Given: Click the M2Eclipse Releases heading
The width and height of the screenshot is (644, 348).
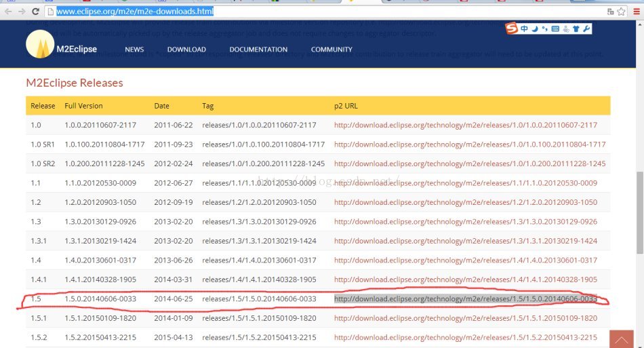Looking at the screenshot, I should [75, 83].
